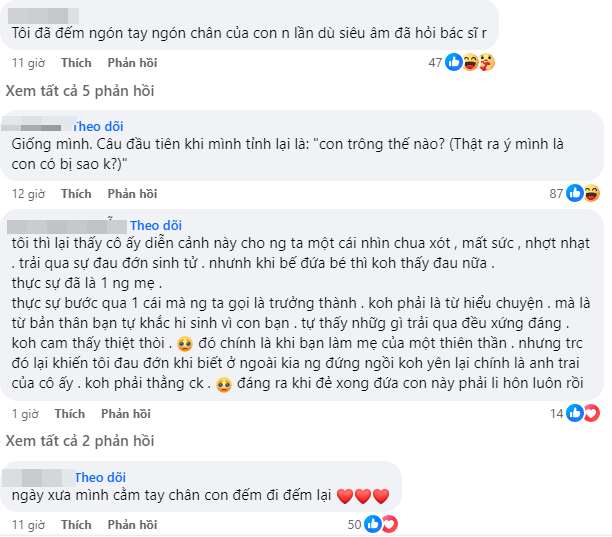Click the like reaction icon beside the 50 count
Viewport: 612px width, 537px height.
tap(372, 523)
